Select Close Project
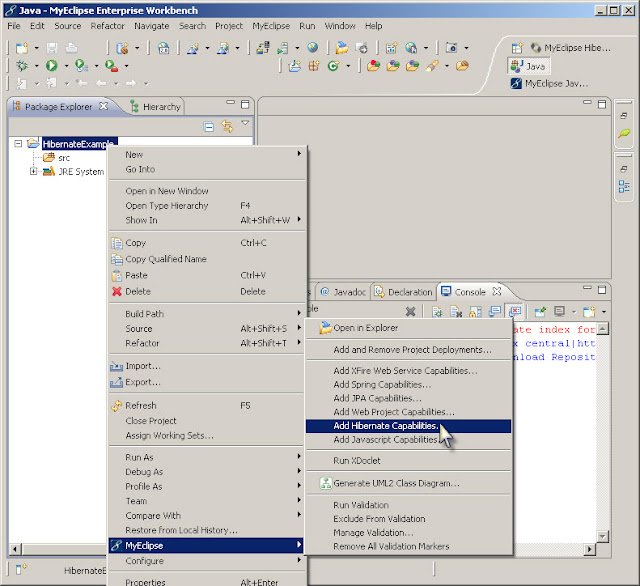This screenshot has width=640, height=586. [x=207, y=421]
